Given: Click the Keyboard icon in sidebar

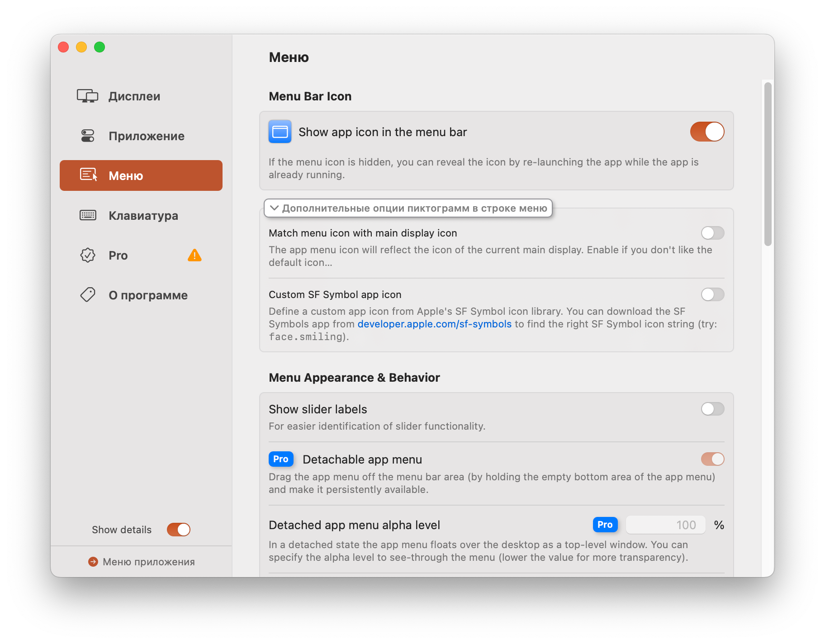Looking at the screenshot, I should [x=88, y=215].
